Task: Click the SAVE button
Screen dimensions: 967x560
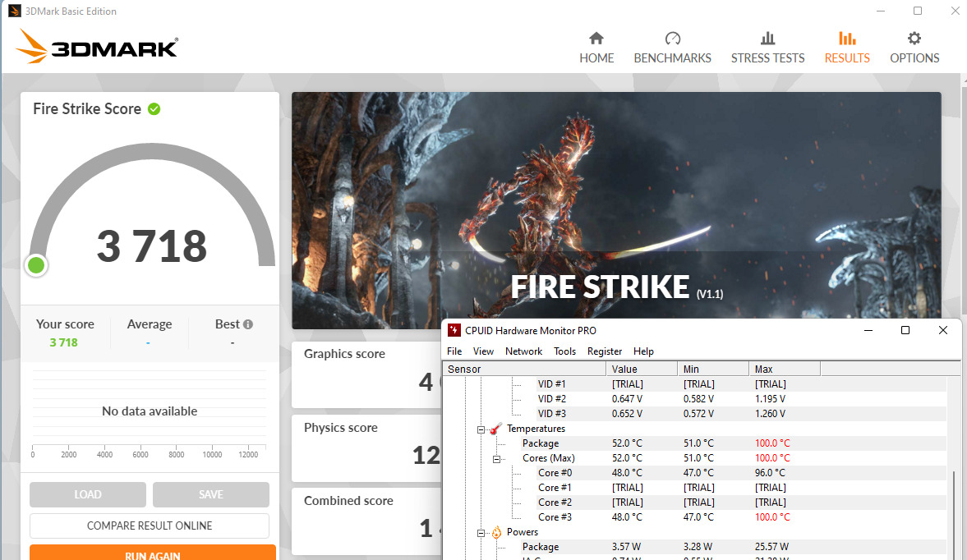Action: [x=211, y=494]
